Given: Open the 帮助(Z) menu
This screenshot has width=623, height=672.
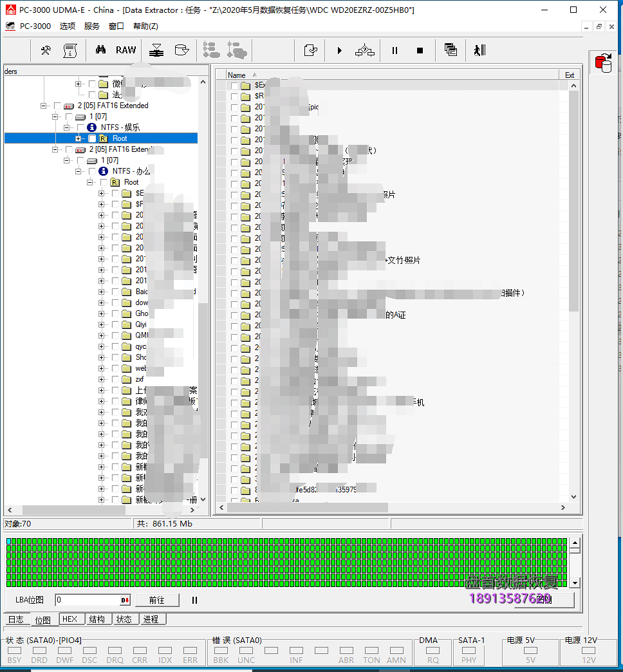Looking at the screenshot, I should 145,26.
